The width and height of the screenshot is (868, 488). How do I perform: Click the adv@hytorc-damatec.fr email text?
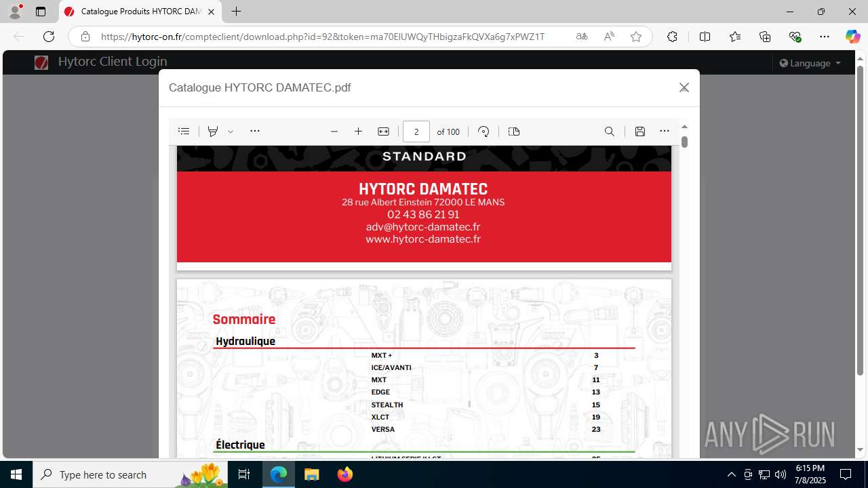point(423,227)
